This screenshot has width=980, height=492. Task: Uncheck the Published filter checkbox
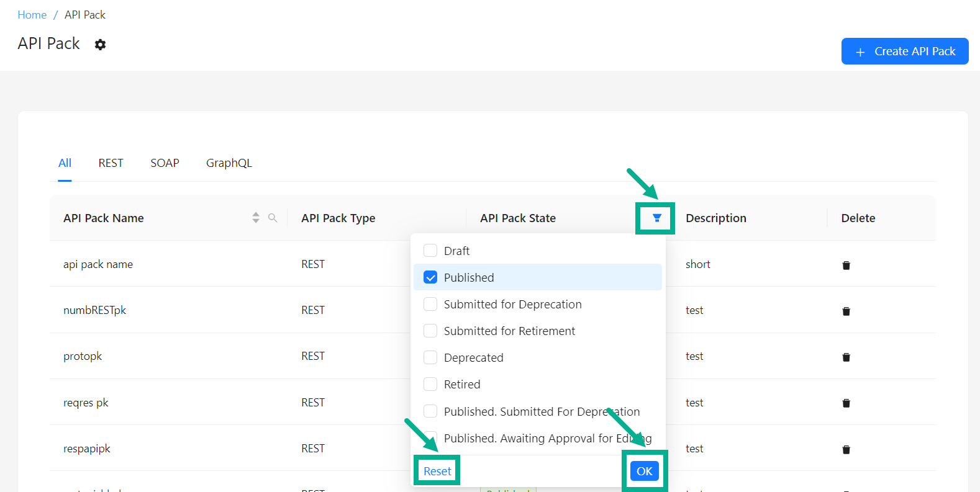[x=430, y=277]
